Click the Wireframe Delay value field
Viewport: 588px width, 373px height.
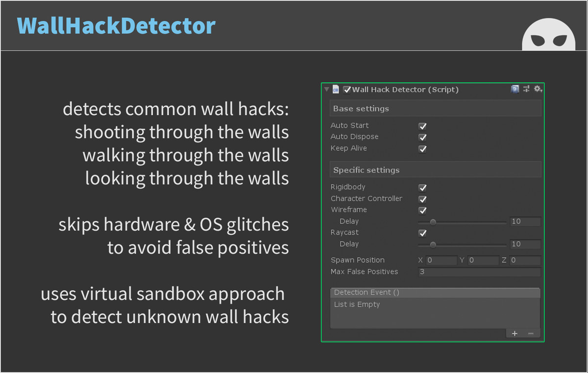[525, 222]
